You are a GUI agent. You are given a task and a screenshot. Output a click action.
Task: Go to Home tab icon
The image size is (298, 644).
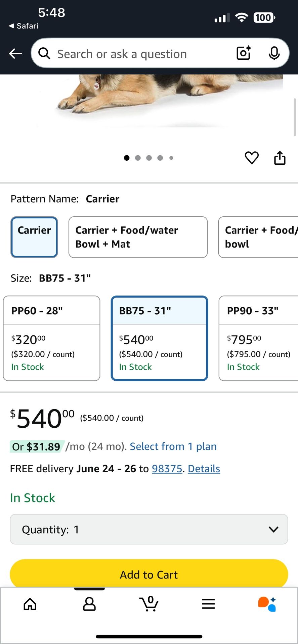pyautogui.click(x=30, y=604)
